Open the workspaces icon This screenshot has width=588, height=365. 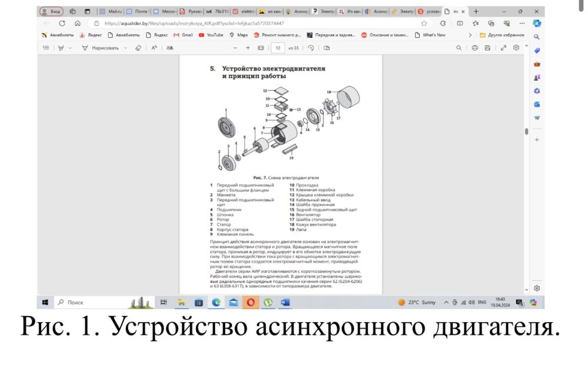[73, 11]
